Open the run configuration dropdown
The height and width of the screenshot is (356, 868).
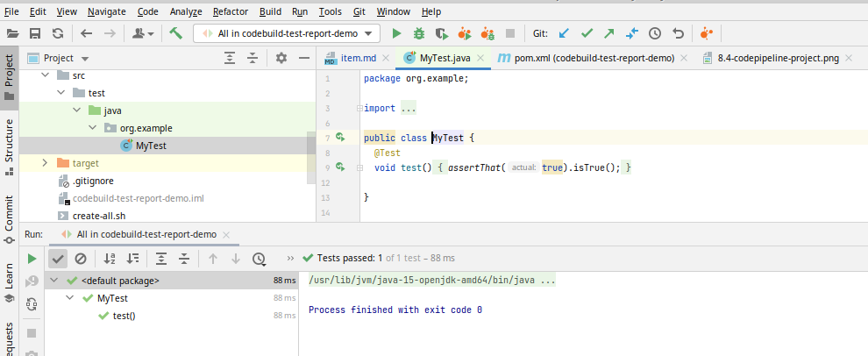pyautogui.click(x=287, y=33)
